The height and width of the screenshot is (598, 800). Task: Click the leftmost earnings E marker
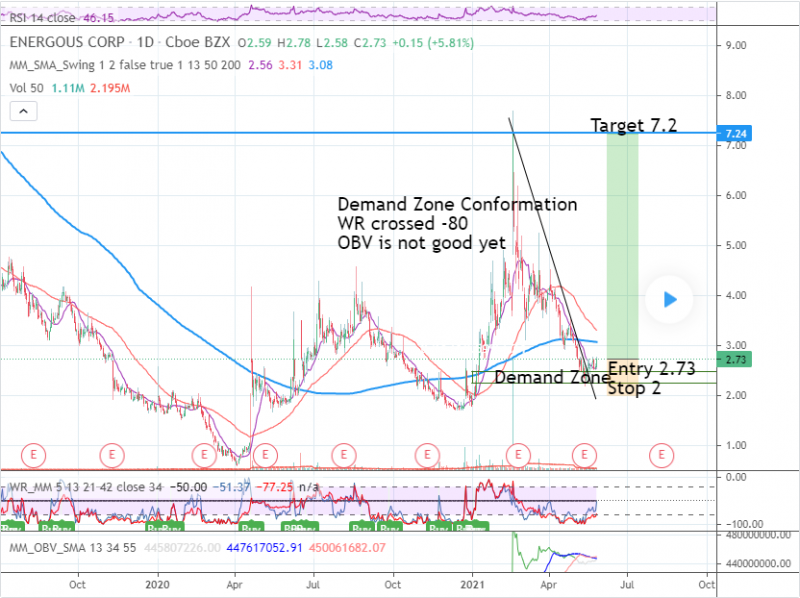[34, 454]
